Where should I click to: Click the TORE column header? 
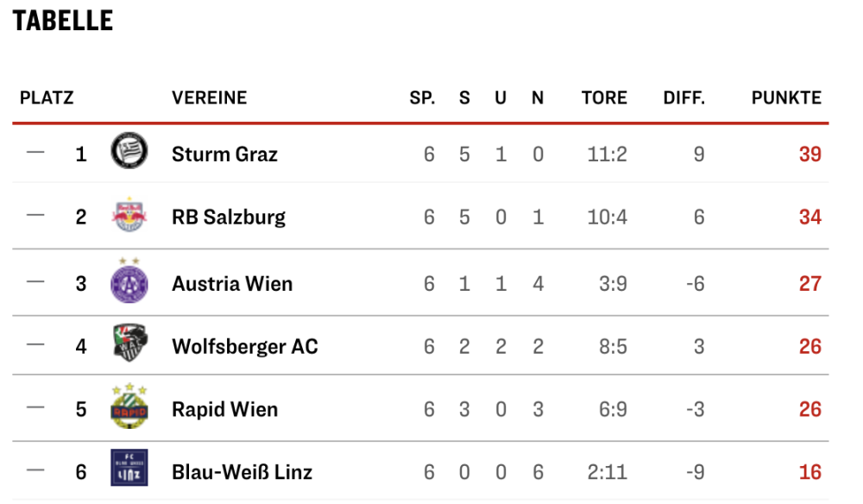(604, 98)
